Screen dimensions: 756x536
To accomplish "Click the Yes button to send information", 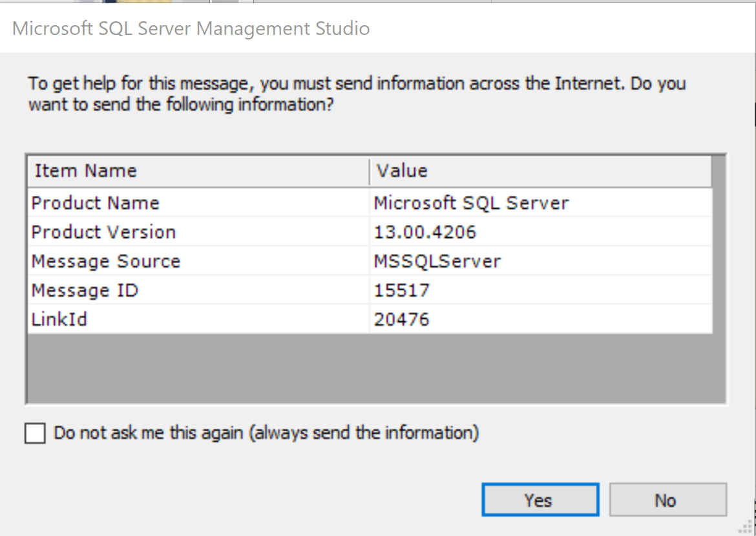I will tap(540, 499).
